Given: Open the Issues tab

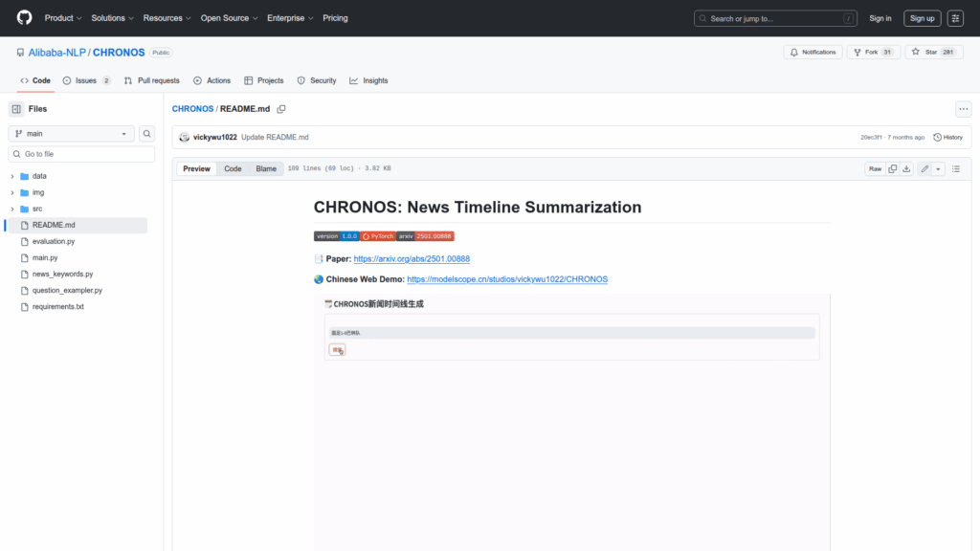Looking at the screenshot, I should (x=86, y=80).
